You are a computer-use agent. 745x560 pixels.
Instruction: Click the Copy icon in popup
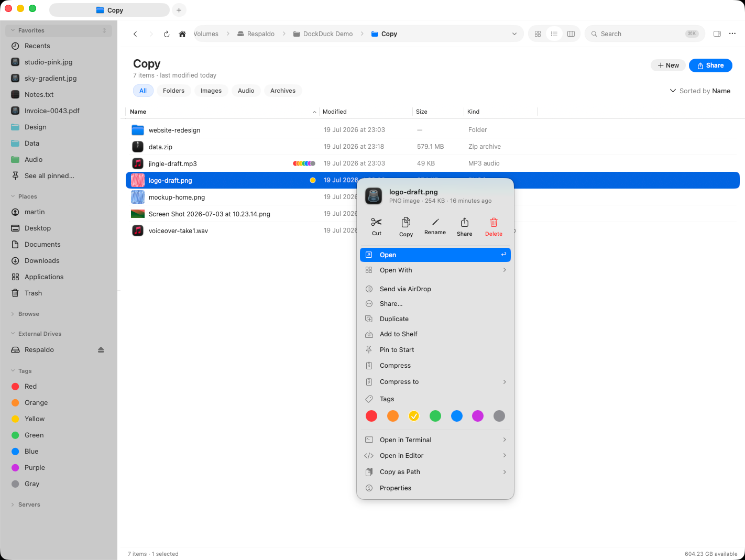[x=406, y=222]
